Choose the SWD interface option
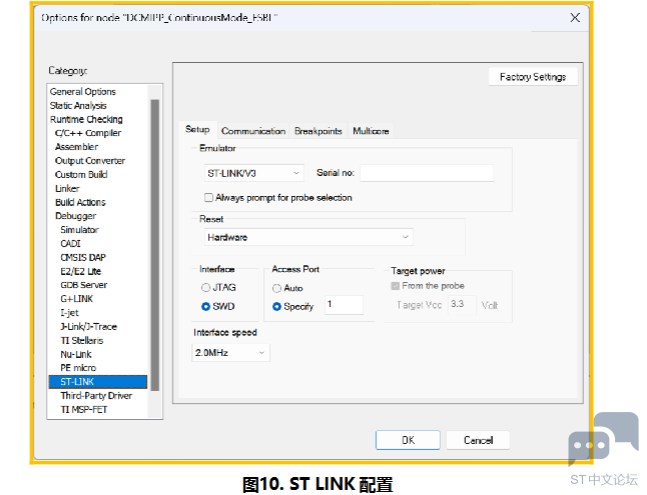647x495 pixels. click(206, 306)
